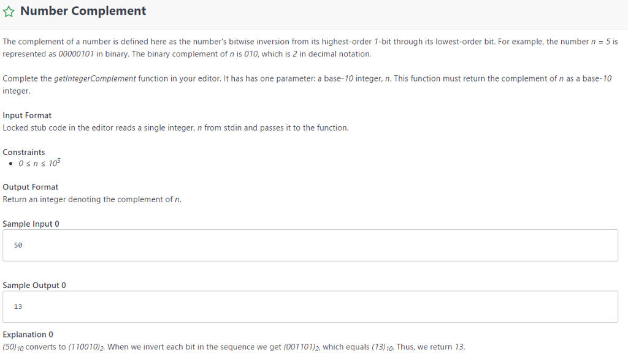Click the Sample Output 0 heading
This screenshot has width=628, height=364.
click(x=34, y=285)
